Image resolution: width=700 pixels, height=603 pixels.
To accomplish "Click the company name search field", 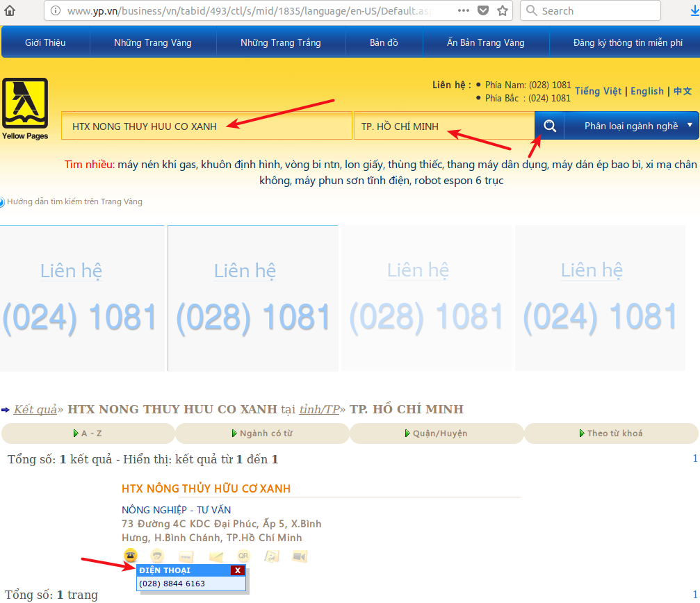I will [x=206, y=126].
